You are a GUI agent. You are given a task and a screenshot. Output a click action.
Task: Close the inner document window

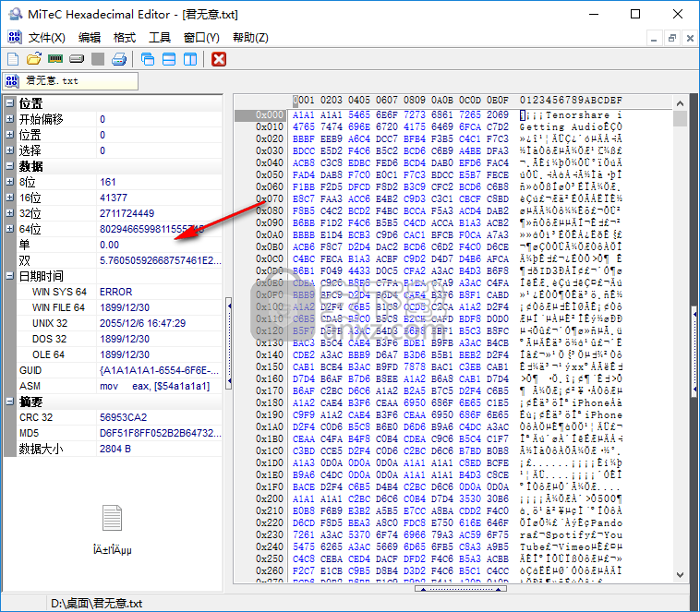(x=690, y=39)
